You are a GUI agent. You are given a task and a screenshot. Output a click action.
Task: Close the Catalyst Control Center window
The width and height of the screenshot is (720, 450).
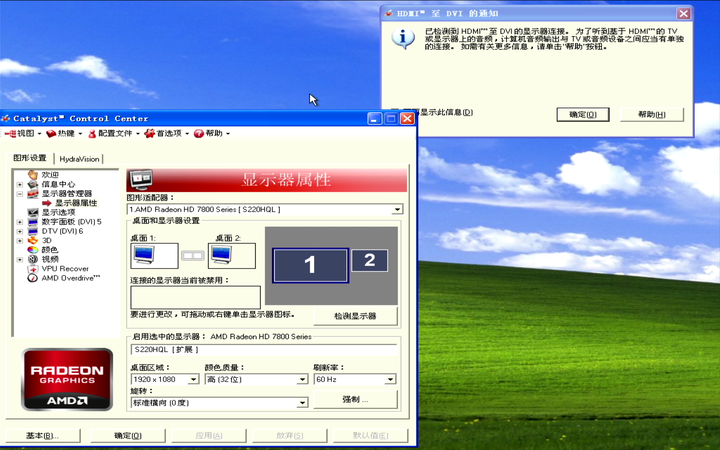pyautogui.click(x=407, y=119)
